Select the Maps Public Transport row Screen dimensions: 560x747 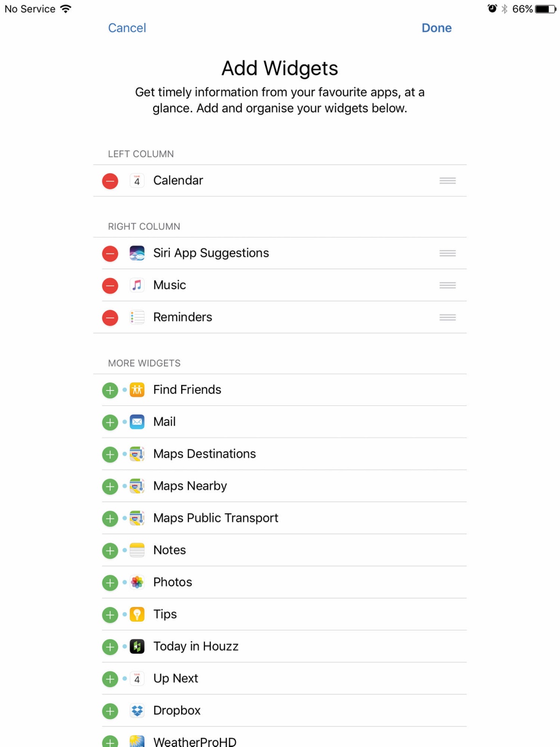[x=280, y=518]
